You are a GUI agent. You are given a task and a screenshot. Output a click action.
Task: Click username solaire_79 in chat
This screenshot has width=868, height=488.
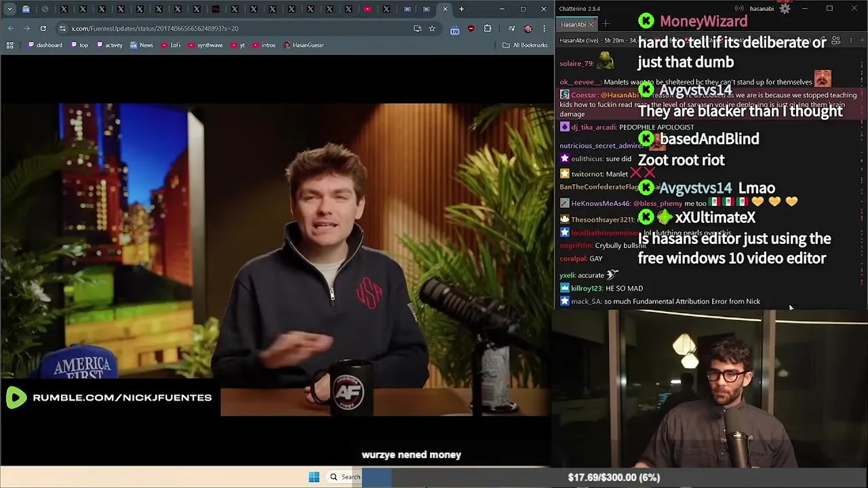tap(576, 64)
